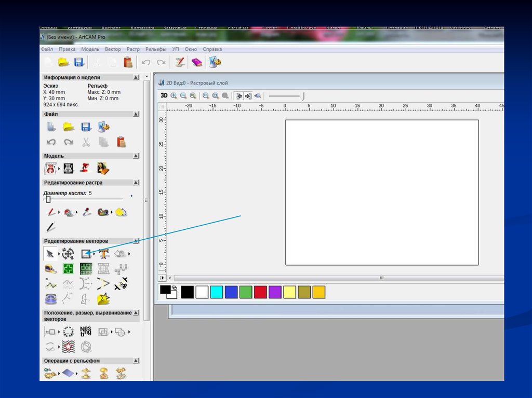Click the Mona Lisa face icon
532x398 pixels.
(x=102, y=168)
